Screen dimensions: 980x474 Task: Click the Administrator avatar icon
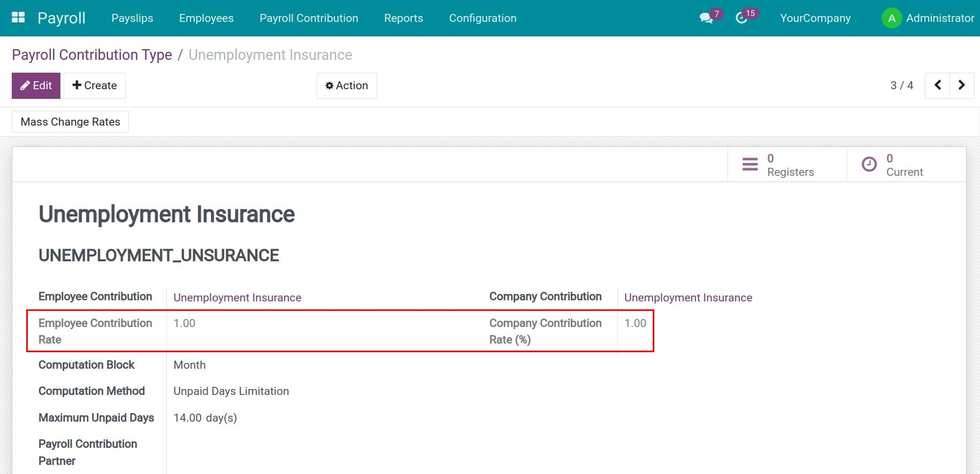(x=891, y=18)
